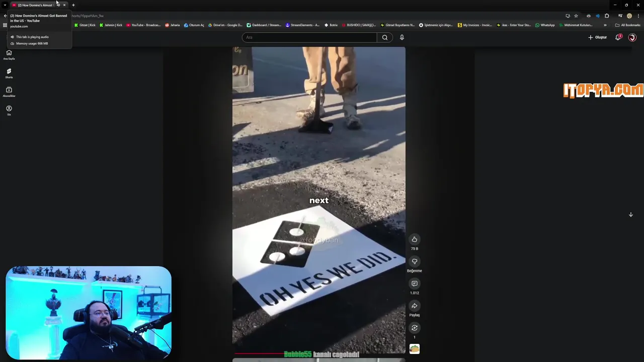The height and width of the screenshot is (362, 644).
Task: Open the remix button
Action: (x=414, y=328)
